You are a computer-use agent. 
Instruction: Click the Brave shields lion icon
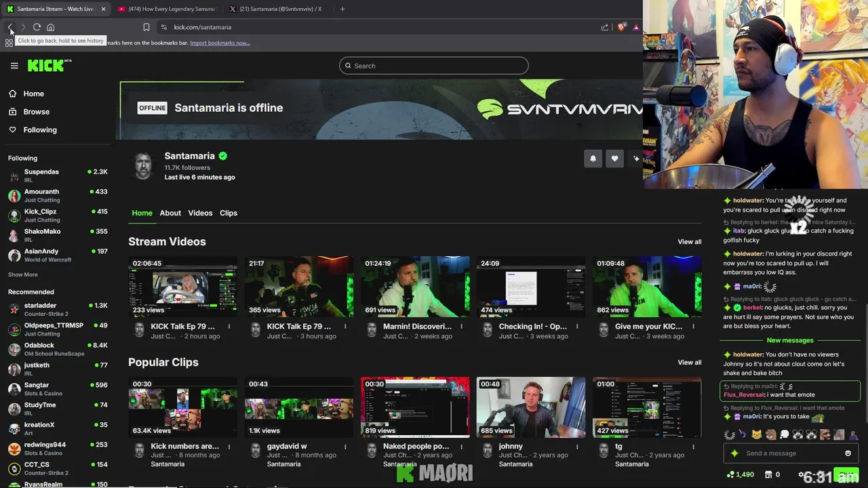pyautogui.click(x=621, y=27)
